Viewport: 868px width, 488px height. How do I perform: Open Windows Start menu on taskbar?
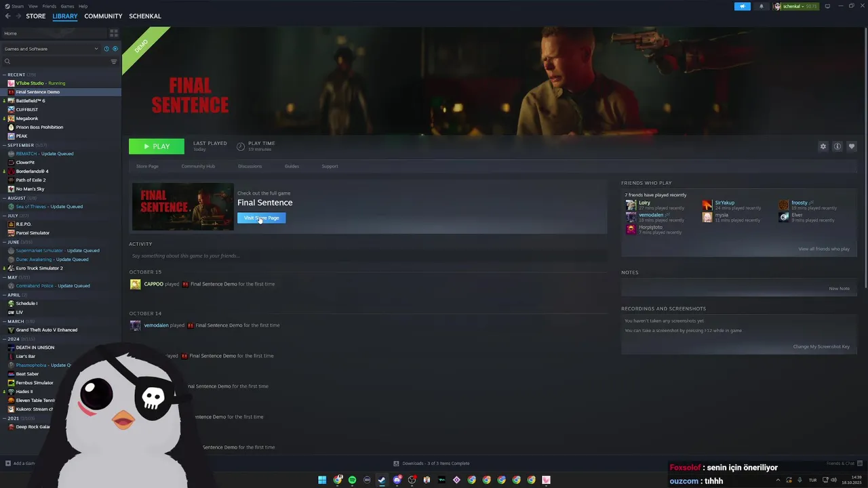pyautogui.click(x=322, y=480)
